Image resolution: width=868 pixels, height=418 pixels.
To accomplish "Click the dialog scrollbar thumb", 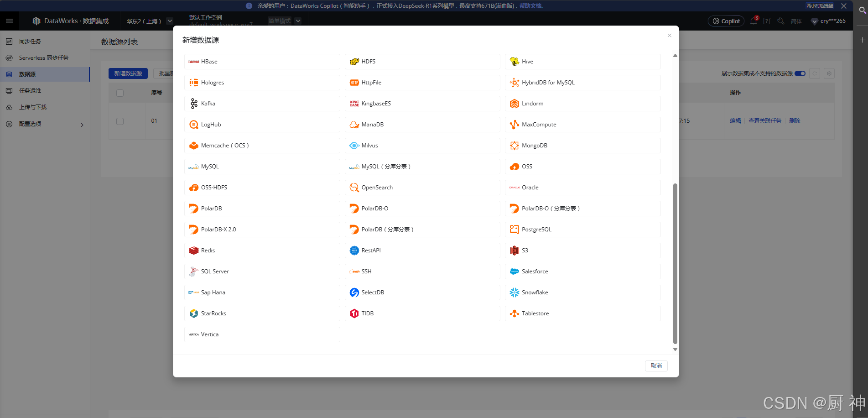I will point(675,264).
